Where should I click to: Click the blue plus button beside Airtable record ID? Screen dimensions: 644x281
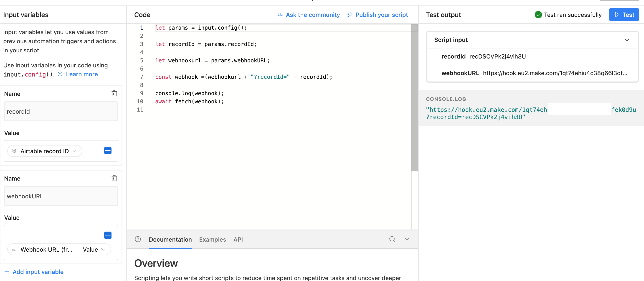[108, 151]
